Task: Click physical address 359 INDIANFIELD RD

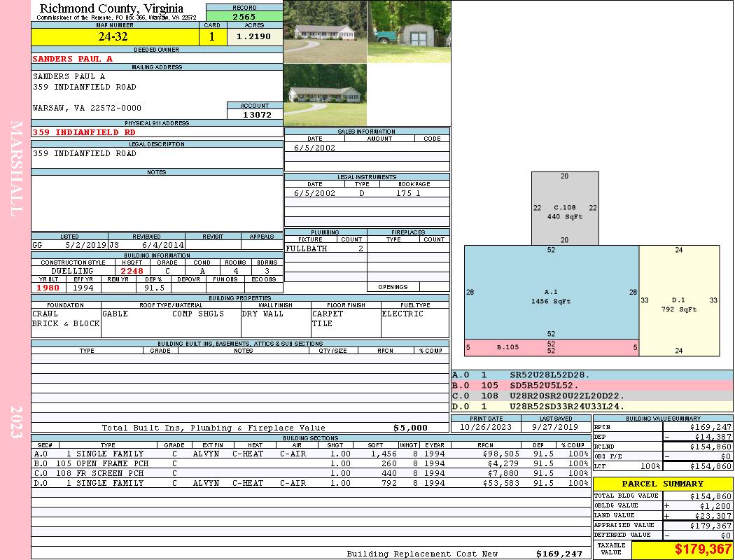Action: 84,132
